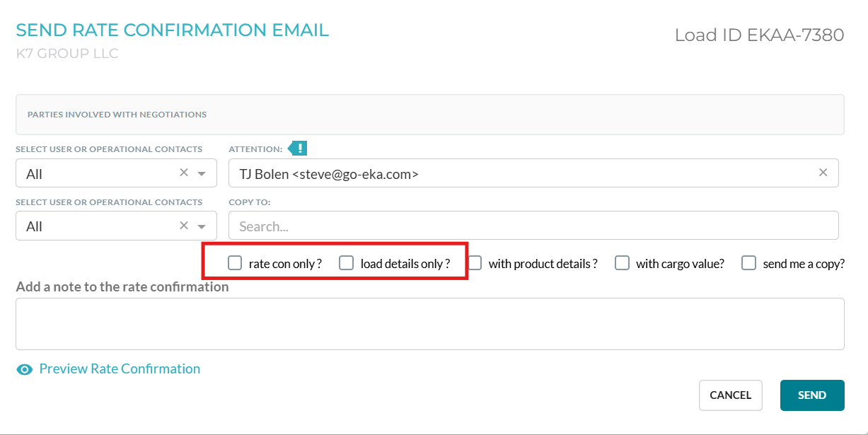Check 'send me a copy?' option

748,263
